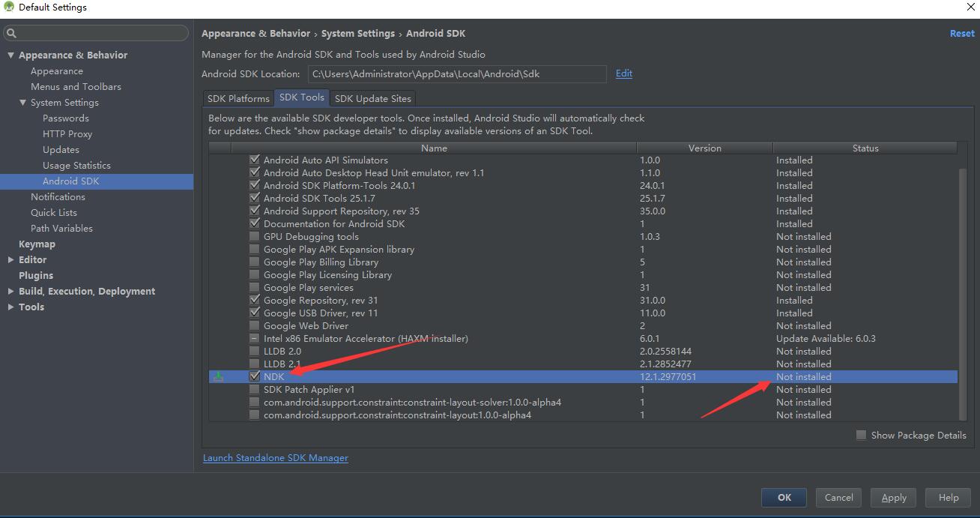Uncheck Google USB Driver rev 11 checkbox

(255, 313)
